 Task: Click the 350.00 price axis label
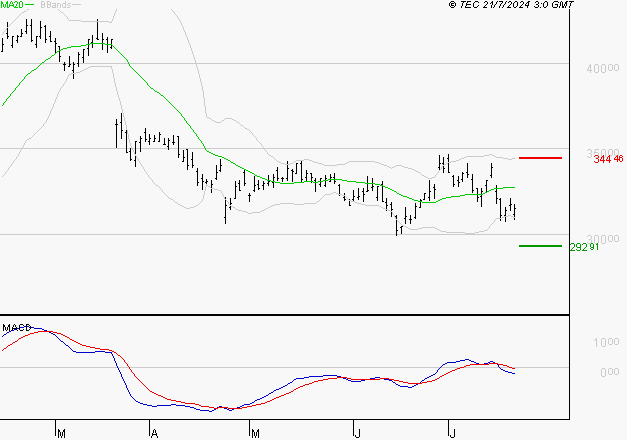(x=603, y=153)
